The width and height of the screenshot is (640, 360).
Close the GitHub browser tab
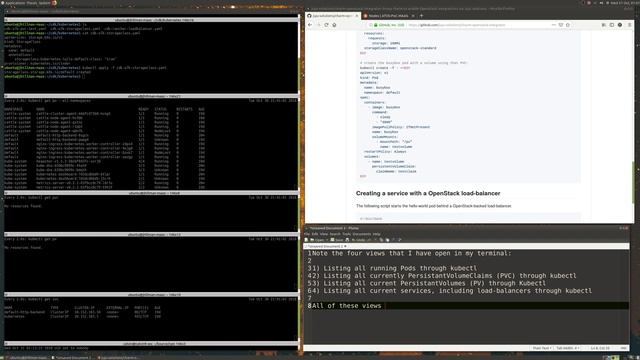[x=357, y=16]
